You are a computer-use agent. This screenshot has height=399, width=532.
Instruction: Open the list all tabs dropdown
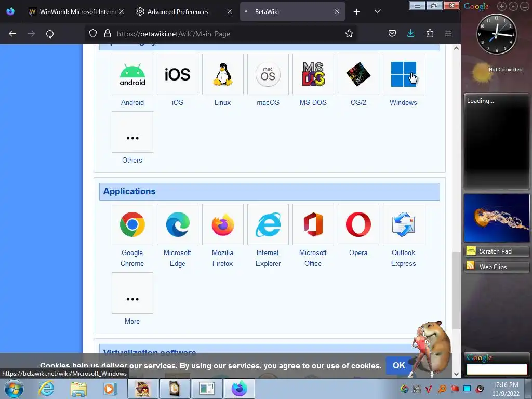377,11
